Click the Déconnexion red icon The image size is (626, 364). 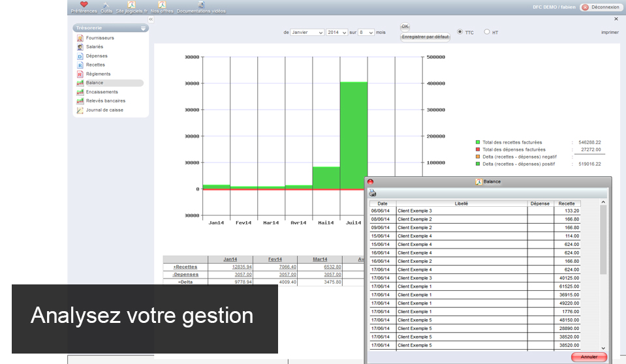coord(585,7)
